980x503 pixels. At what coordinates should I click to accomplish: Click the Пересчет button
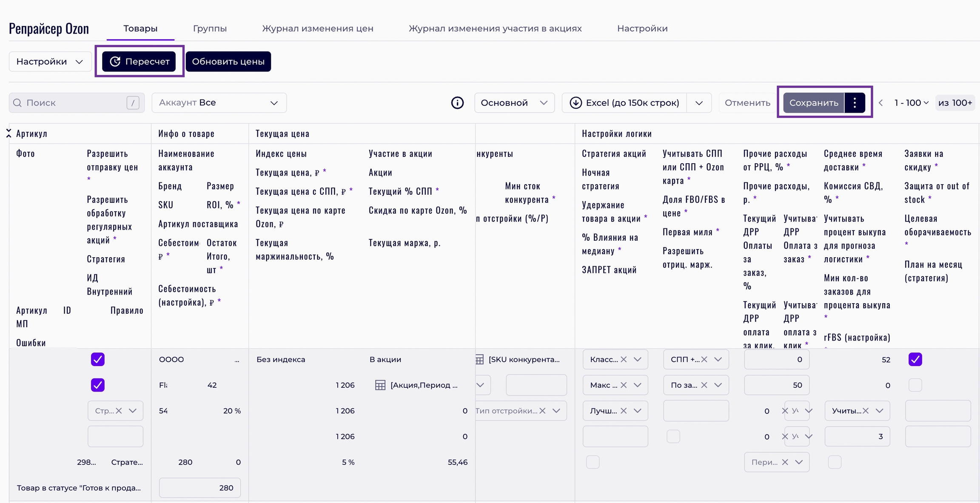[139, 62]
